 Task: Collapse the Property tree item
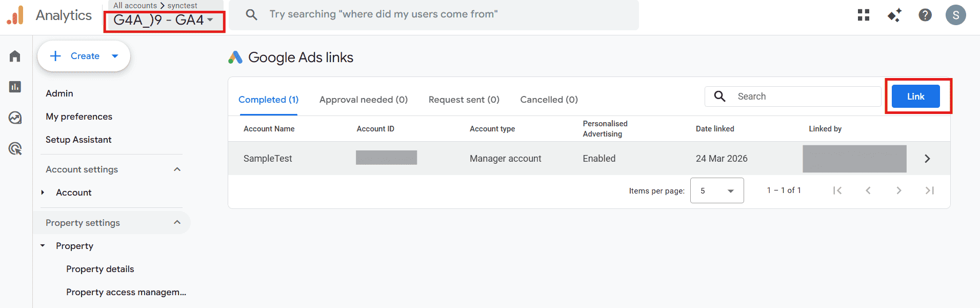click(43, 246)
